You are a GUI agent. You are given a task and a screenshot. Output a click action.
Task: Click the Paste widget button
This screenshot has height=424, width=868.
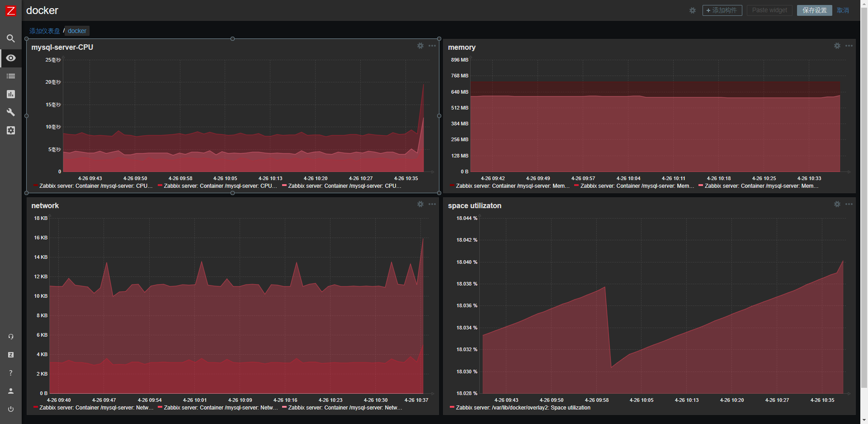(769, 10)
